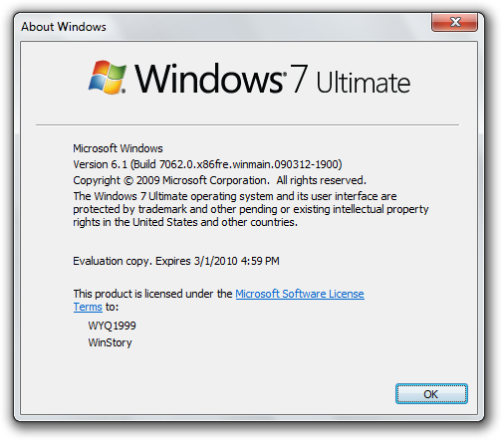Open the Microsoft Software License Terms link
Screen dimensions: 504x442
coord(300,294)
